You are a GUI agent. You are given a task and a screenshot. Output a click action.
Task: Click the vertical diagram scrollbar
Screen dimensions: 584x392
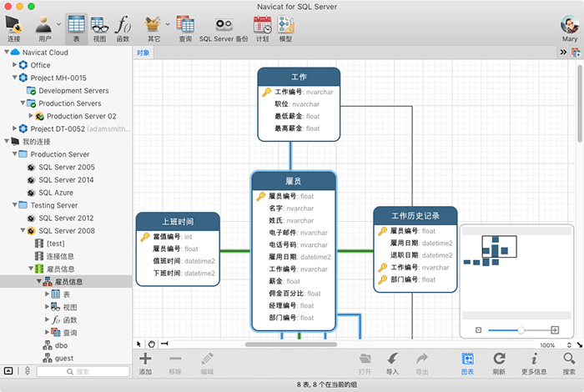[580, 103]
